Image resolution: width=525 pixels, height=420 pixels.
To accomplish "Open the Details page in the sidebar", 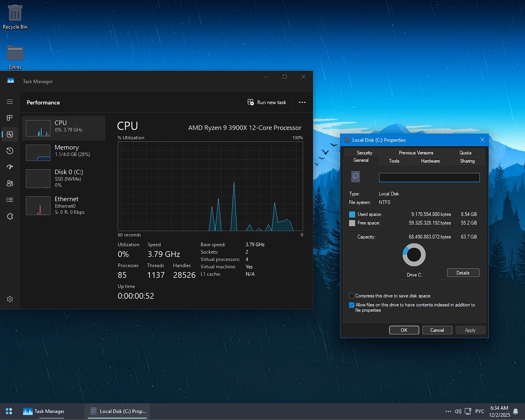I will [10, 200].
